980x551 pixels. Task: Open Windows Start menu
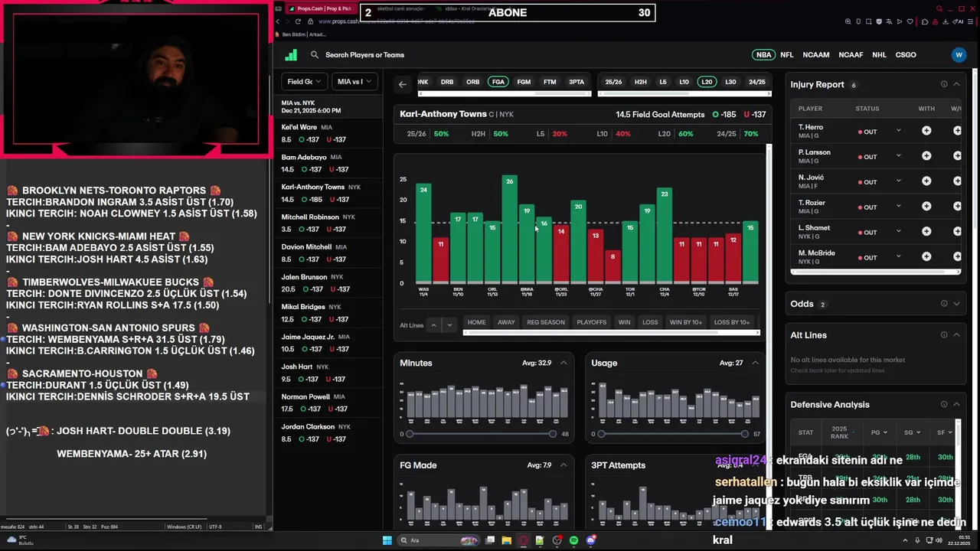point(387,540)
